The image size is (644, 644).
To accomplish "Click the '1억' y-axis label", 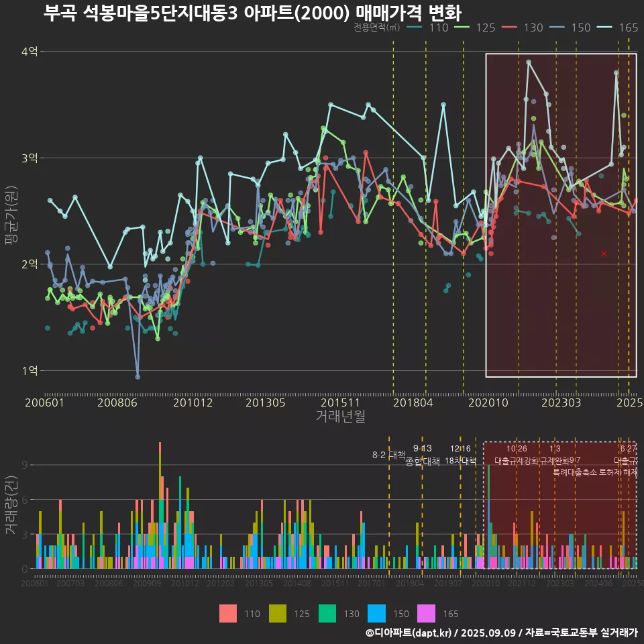I will pyautogui.click(x=30, y=370).
